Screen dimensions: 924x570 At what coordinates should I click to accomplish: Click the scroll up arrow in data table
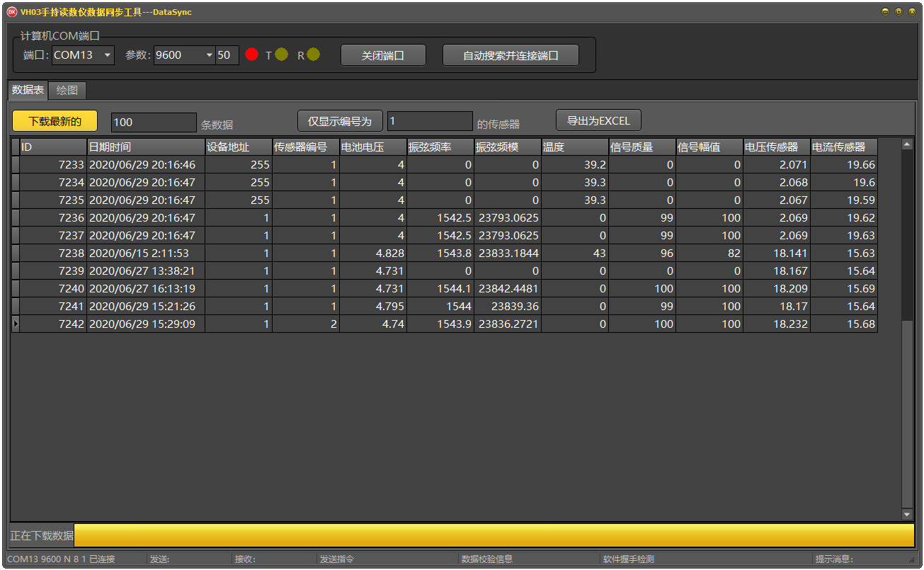click(x=907, y=144)
